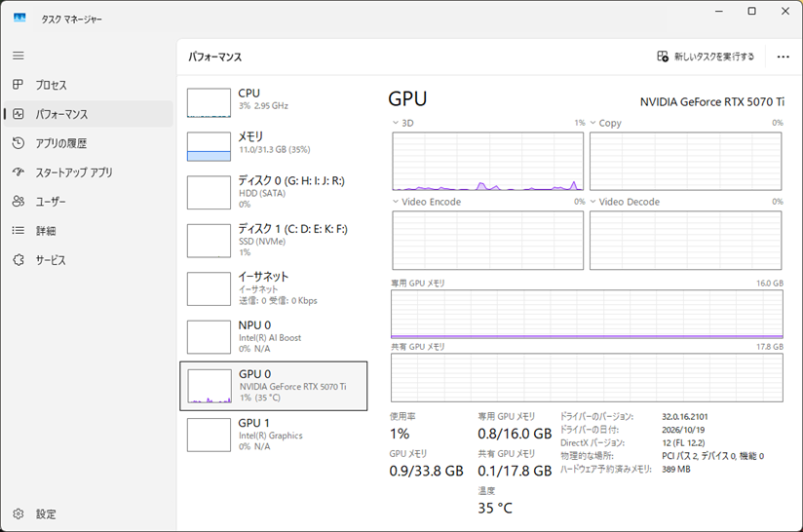Click the 0.1/17.8 GB shared memory value

coord(515,471)
